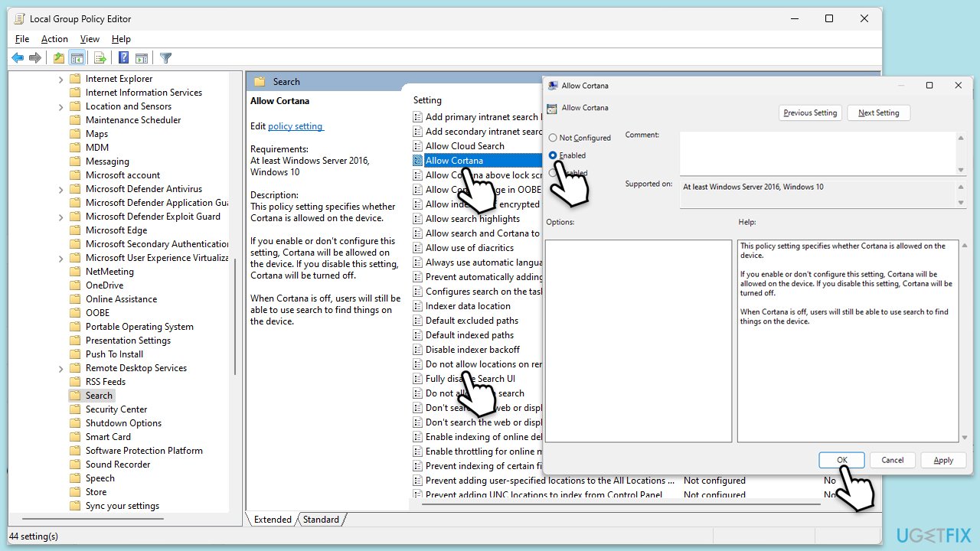Click the Filter funnel toolbar icon
The height and width of the screenshot is (551, 980).
click(165, 58)
